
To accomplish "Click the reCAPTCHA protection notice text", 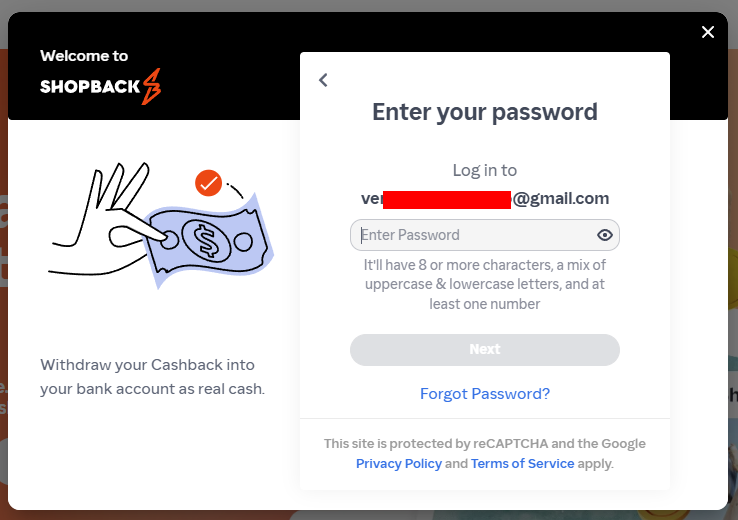I will 485,444.
